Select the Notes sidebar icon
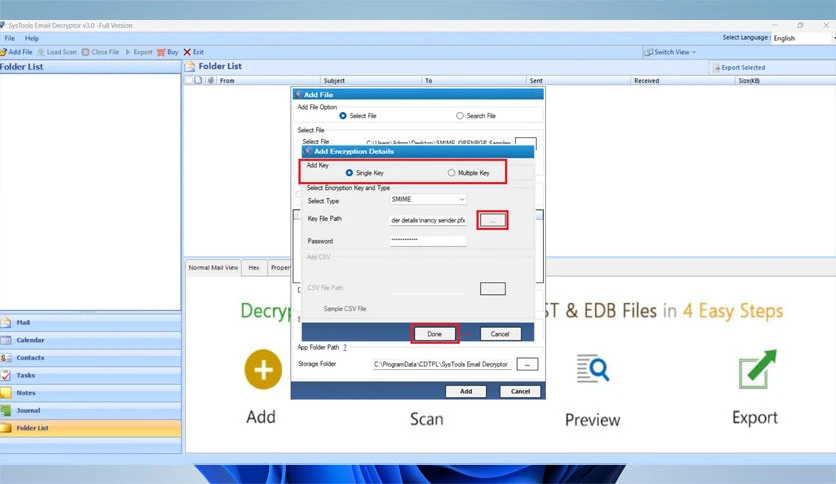Image resolution: width=836 pixels, height=484 pixels. pos(6,393)
